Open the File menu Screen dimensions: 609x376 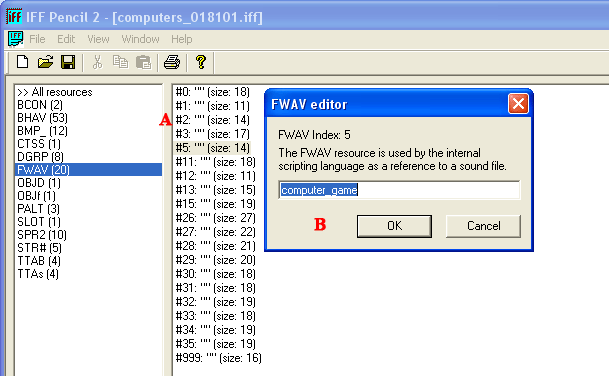[37, 39]
